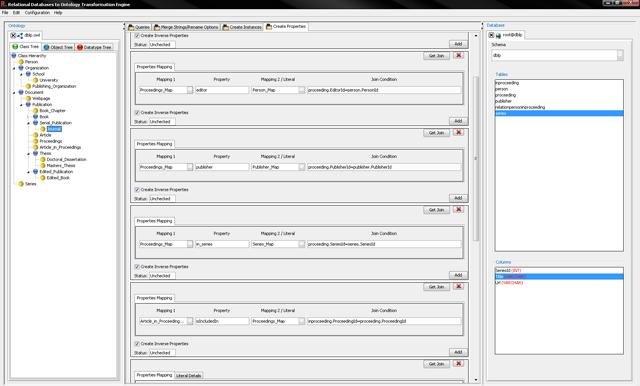
Task: Click the Publishing_Organization class icon
Action: click(28, 86)
